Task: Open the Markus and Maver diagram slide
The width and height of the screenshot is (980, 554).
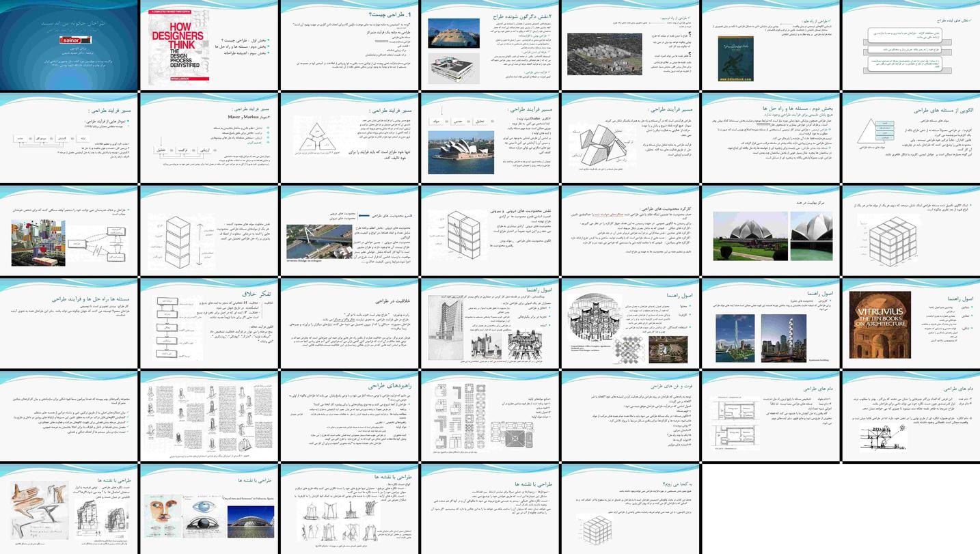Action: tap(209, 137)
